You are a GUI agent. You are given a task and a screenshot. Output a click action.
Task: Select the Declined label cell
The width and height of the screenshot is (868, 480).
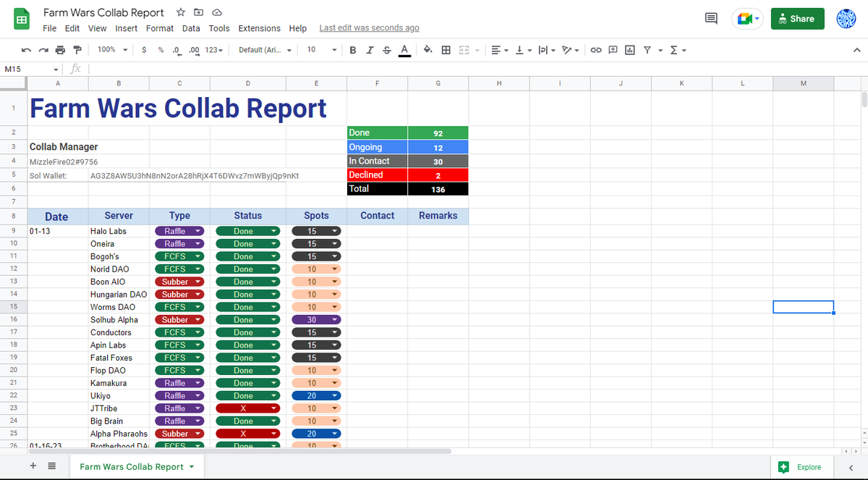point(378,174)
